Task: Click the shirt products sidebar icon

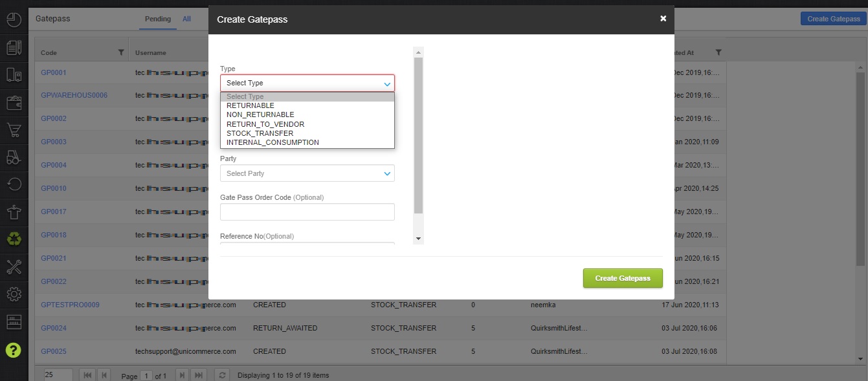Action: coord(14,212)
